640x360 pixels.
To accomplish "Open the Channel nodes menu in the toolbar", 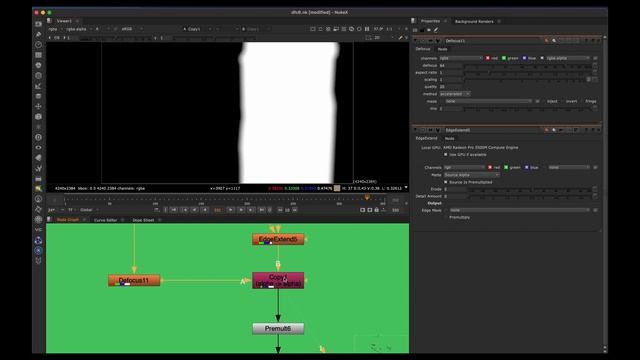I will pyautogui.click(x=38, y=55).
